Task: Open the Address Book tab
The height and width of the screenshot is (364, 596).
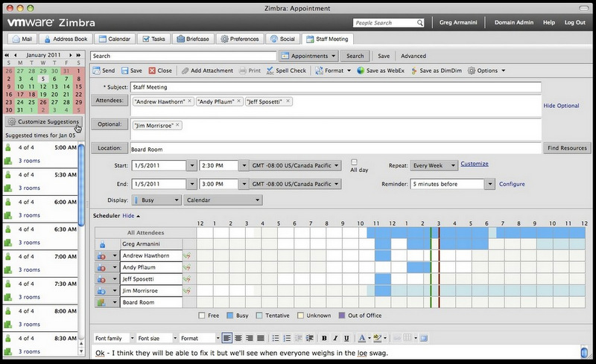Action: coord(66,39)
